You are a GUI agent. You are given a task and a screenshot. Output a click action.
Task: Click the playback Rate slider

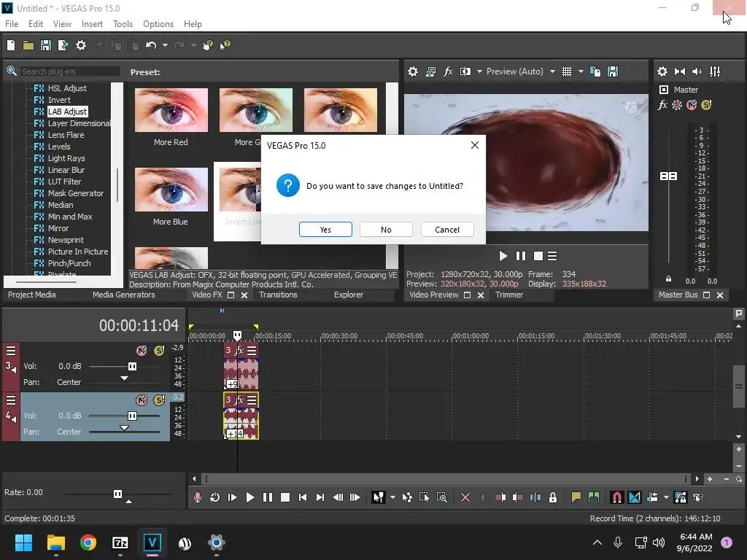[x=117, y=494]
